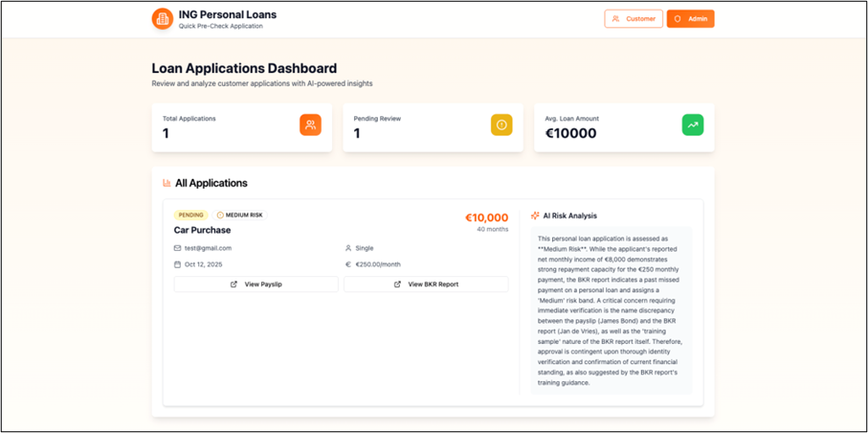
Task: Click the MEDIUM RISK badge
Action: [x=242, y=216]
